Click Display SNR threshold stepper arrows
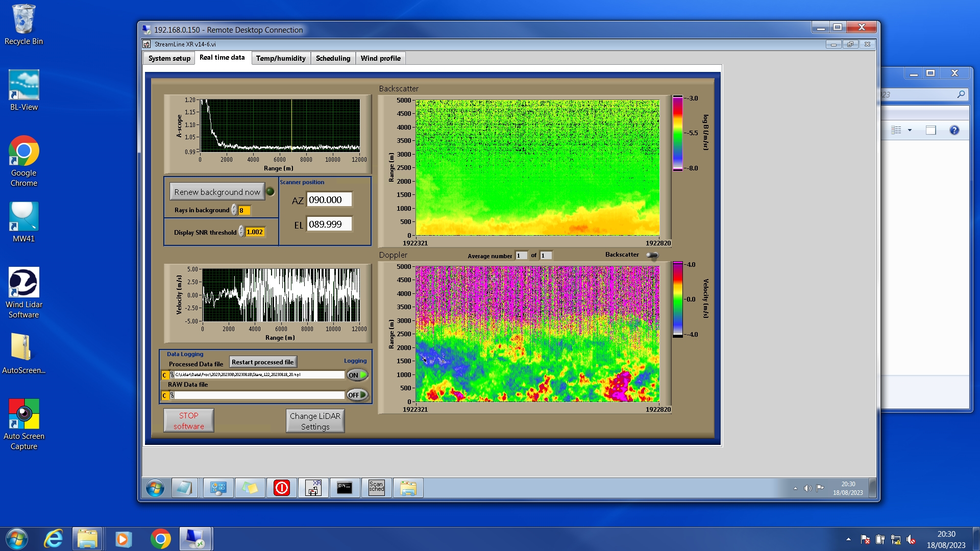Image resolution: width=980 pixels, height=551 pixels. (241, 232)
